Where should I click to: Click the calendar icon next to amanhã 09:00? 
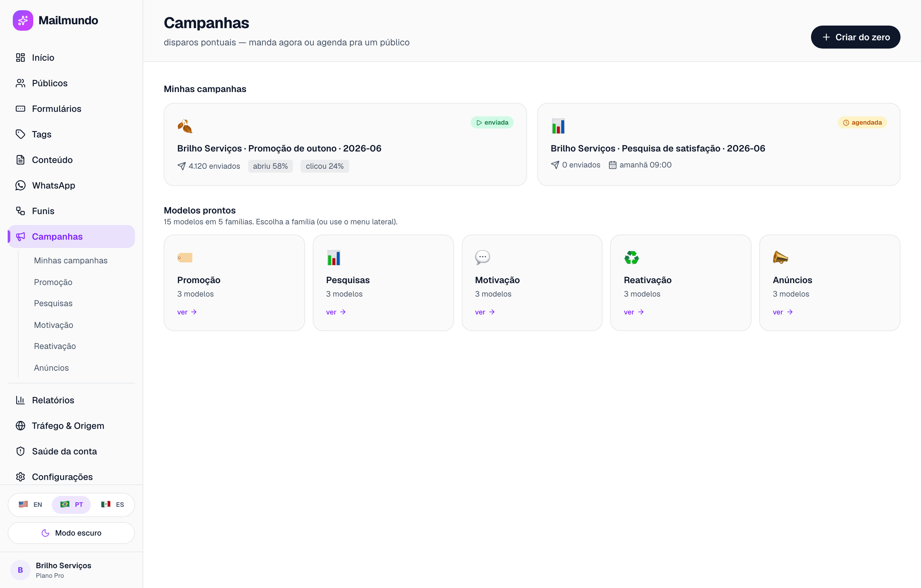click(x=612, y=165)
